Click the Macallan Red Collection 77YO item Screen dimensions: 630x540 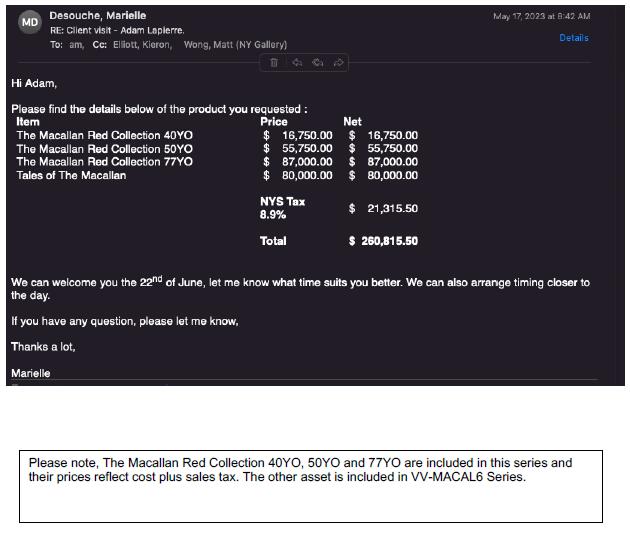(x=105, y=161)
